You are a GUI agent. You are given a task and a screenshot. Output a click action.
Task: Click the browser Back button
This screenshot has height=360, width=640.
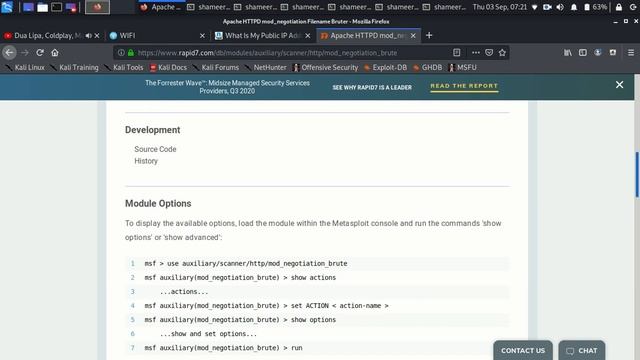[9, 53]
